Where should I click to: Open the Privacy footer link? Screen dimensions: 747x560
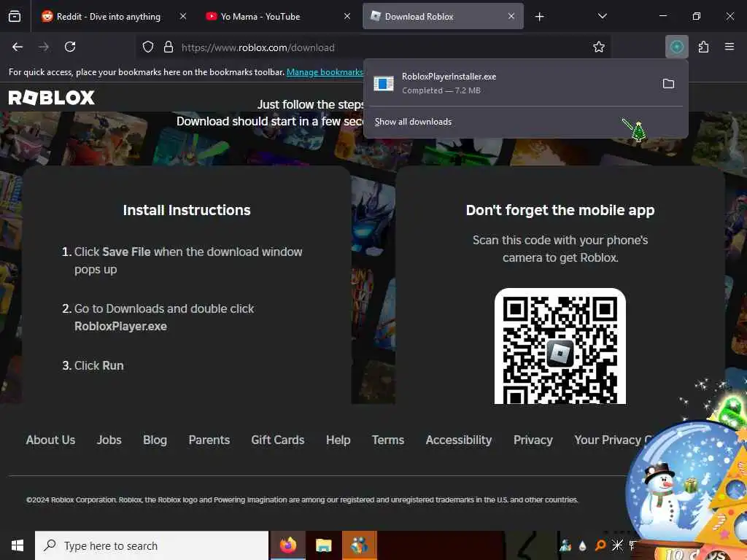tap(533, 440)
